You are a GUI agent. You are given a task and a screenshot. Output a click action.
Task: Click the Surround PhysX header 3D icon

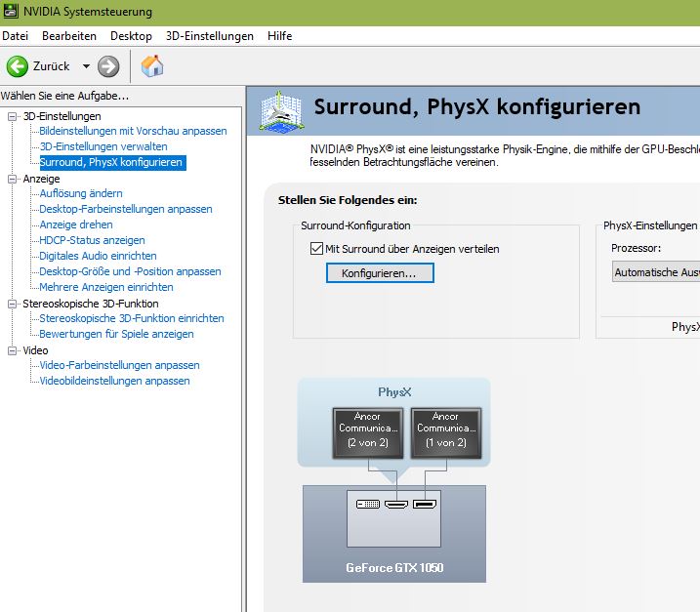[x=281, y=111]
